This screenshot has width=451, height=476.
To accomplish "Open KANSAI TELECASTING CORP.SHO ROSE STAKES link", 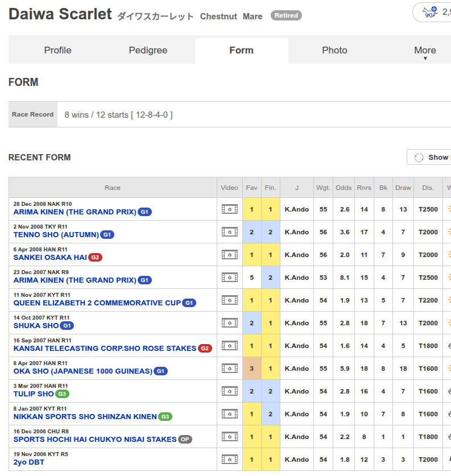I will (105, 349).
